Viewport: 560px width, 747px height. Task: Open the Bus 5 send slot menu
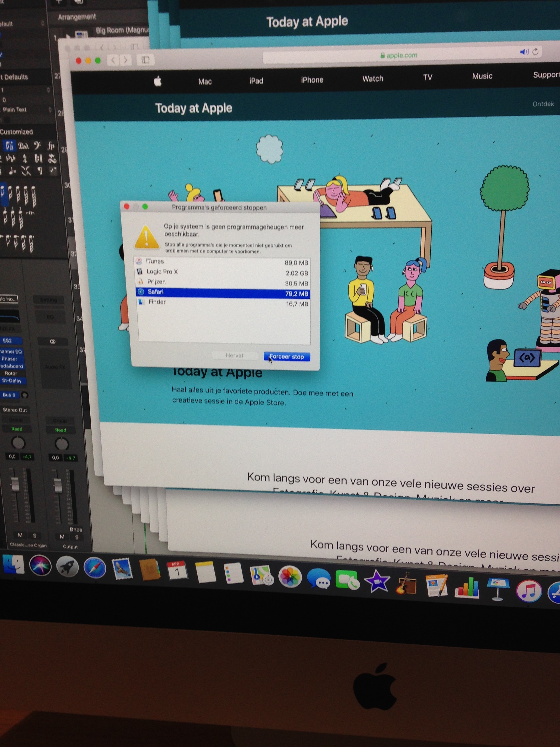(9, 395)
